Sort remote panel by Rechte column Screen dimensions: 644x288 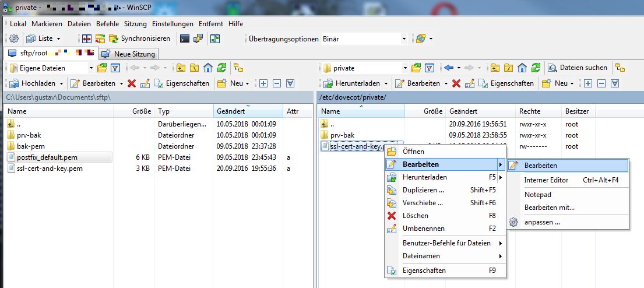538,111
